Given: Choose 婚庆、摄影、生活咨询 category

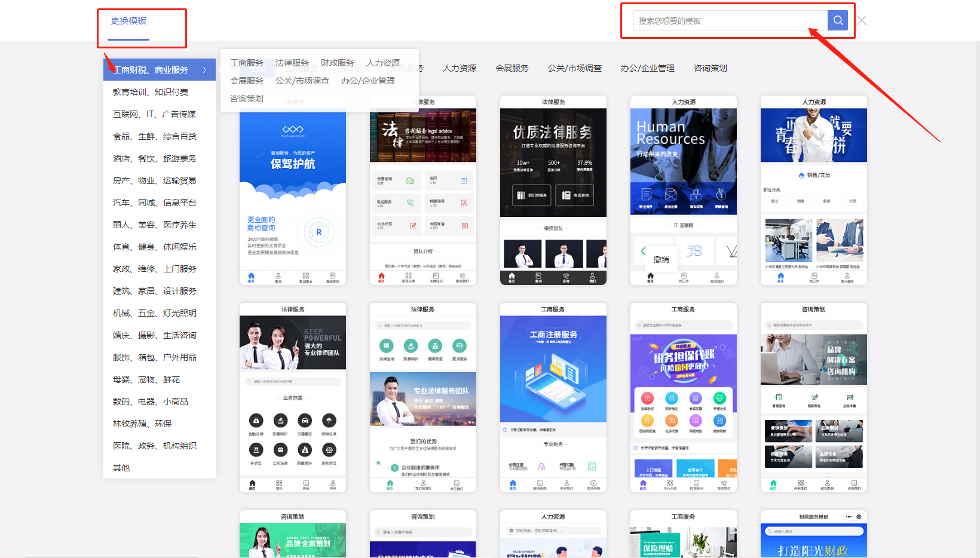Looking at the screenshot, I should tap(155, 335).
